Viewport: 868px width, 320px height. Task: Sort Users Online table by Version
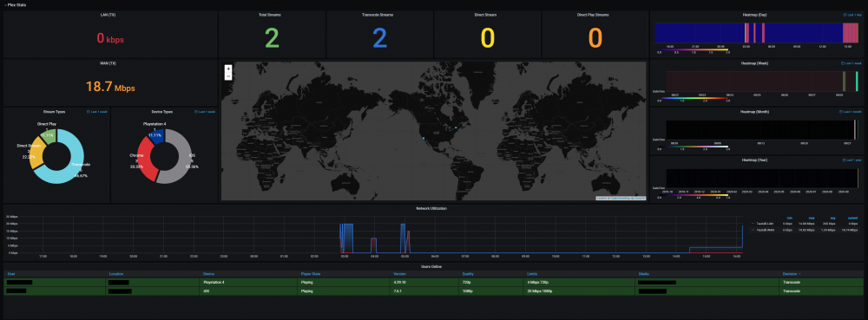click(x=398, y=273)
